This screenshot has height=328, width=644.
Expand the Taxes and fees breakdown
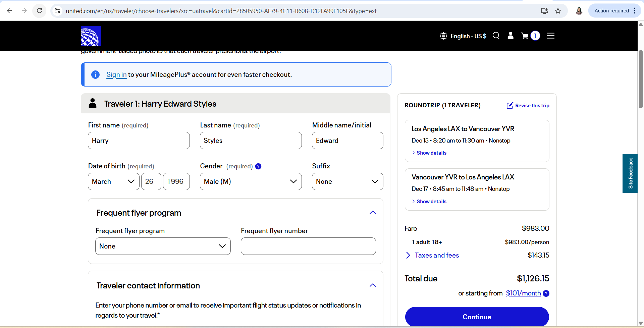tap(436, 255)
